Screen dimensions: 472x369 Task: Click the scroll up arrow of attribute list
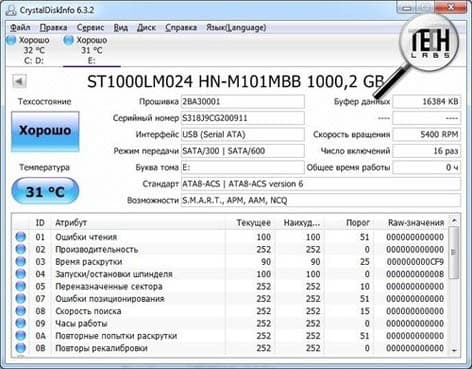pyautogui.click(x=454, y=221)
